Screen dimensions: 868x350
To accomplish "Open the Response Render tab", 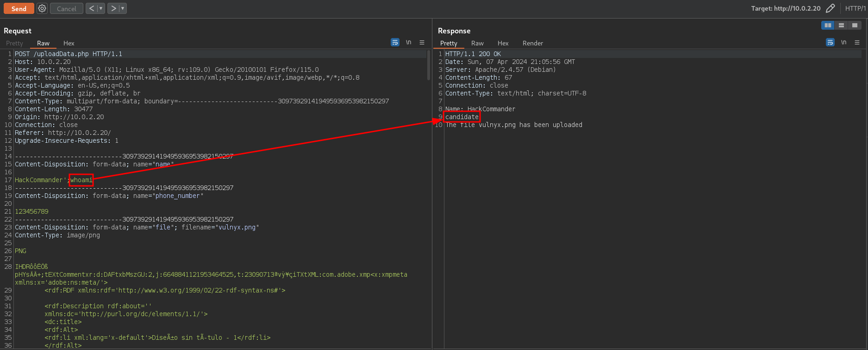I will (x=532, y=43).
